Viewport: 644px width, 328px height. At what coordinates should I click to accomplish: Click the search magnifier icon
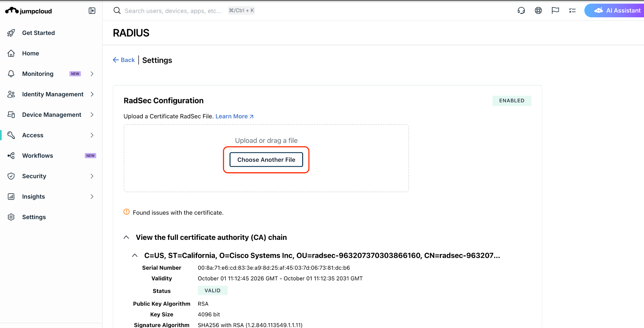point(117,11)
